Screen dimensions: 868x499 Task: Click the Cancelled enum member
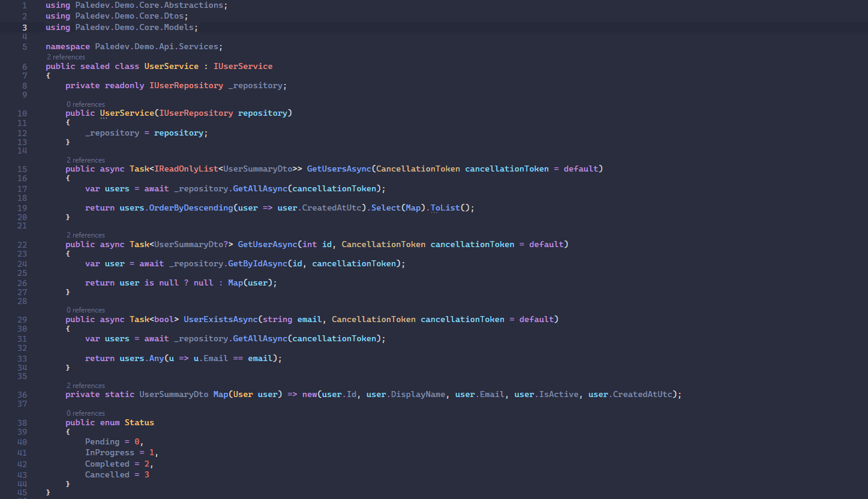(107, 474)
